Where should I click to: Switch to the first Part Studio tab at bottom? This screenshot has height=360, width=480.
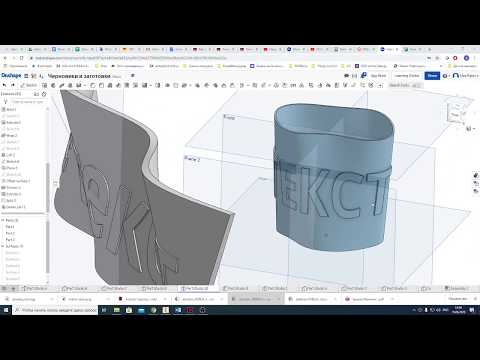(35, 288)
